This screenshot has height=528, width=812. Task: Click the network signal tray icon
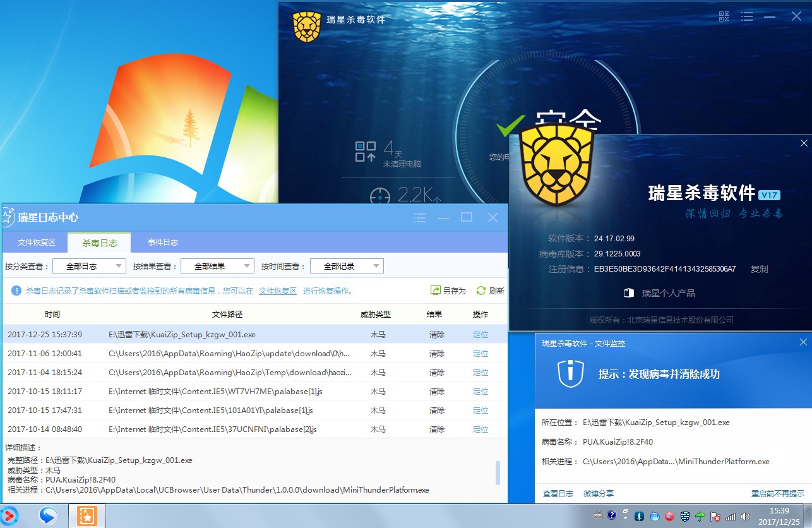pyautogui.click(x=731, y=516)
